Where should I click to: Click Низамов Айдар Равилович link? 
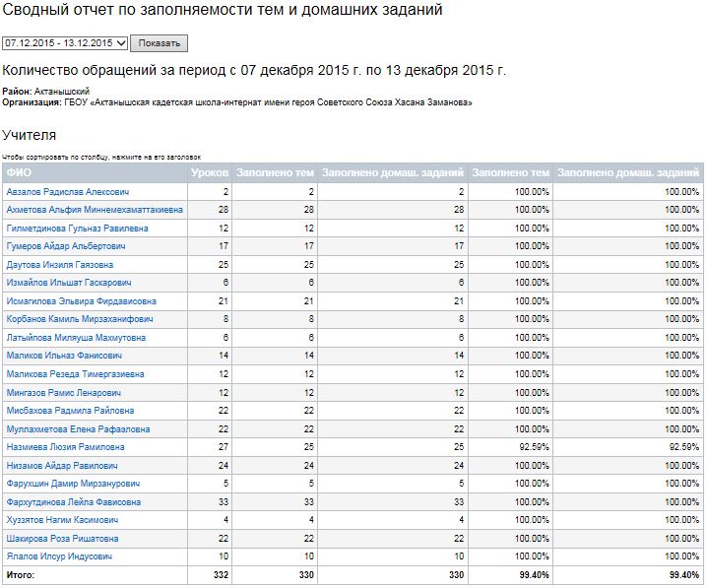[62, 465]
